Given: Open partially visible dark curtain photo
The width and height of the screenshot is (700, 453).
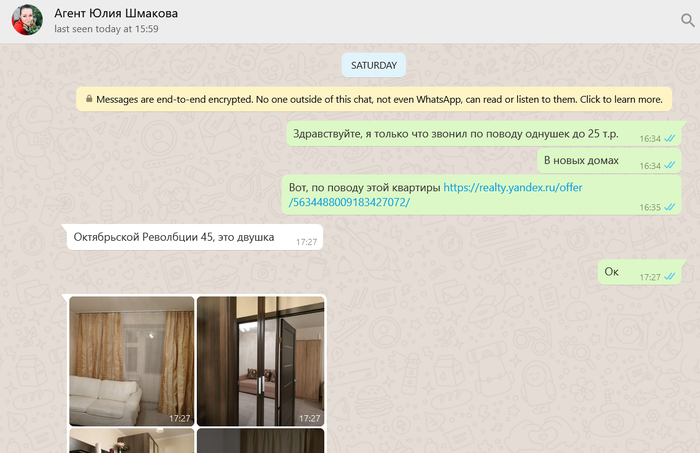Looking at the screenshot, I should click(260, 441).
